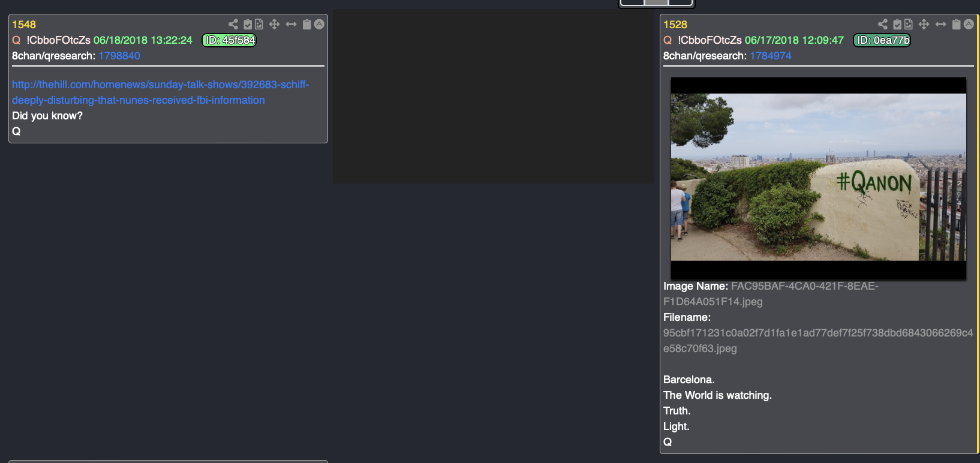The height and width of the screenshot is (463, 980).
Task: Click the '8chan/qresearch:' label on post 1528
Action: 705,56
